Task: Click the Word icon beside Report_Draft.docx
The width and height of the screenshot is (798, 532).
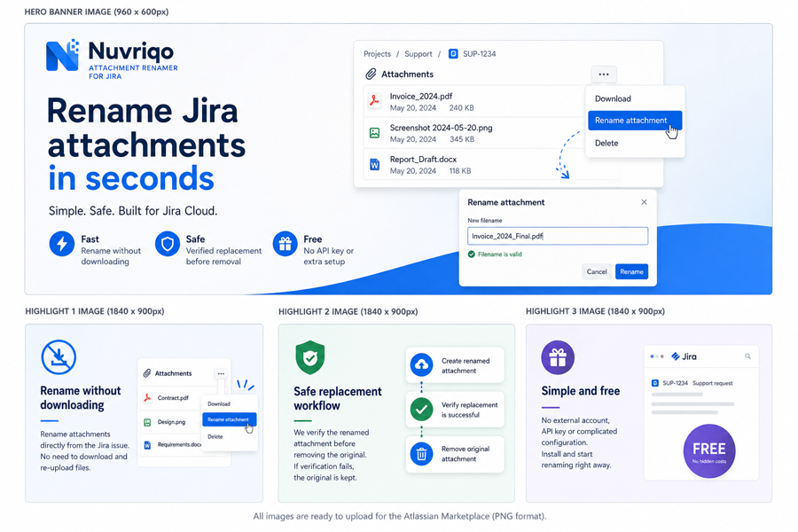Action: click(374, 164)
